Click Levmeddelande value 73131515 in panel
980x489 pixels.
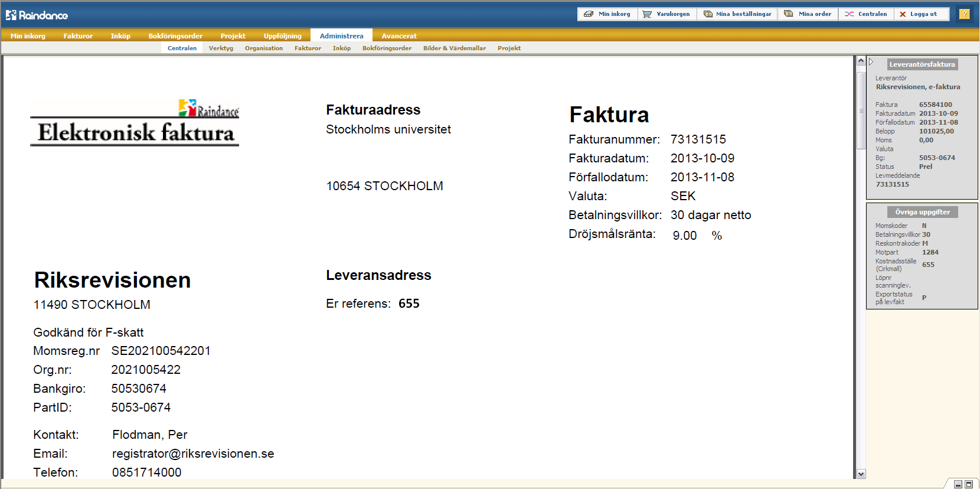(x=892, y=184)
